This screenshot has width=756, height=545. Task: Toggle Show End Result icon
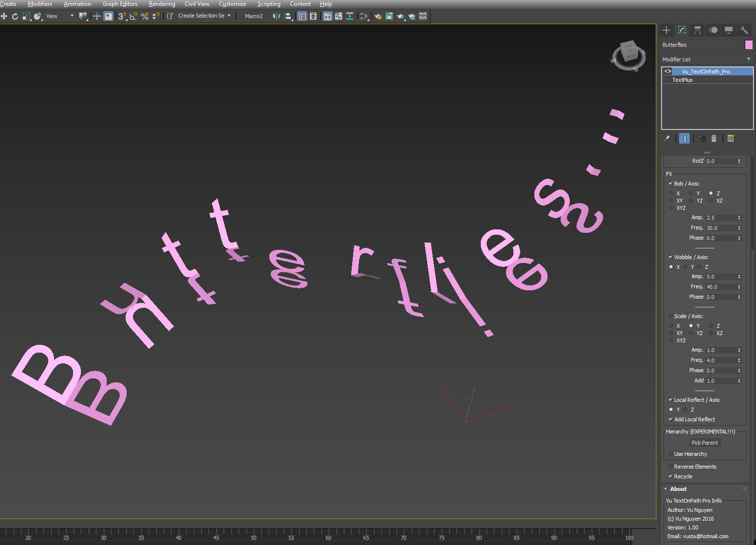coord(684,139)
